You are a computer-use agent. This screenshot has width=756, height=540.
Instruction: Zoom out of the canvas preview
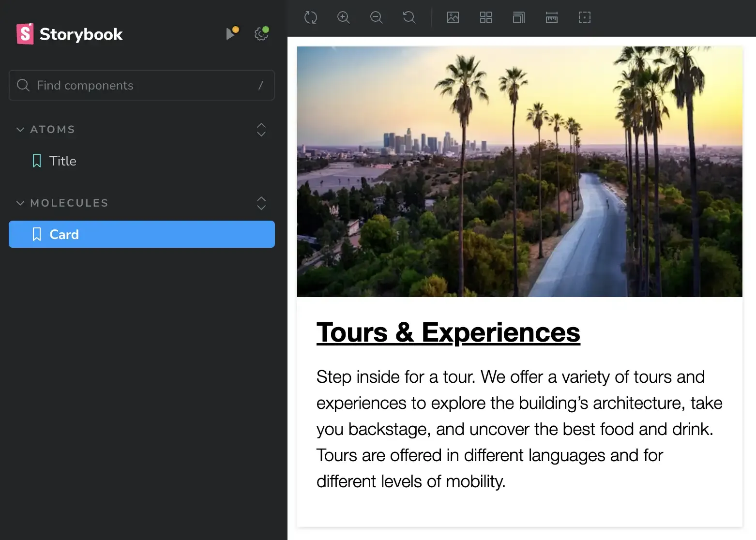376,18
